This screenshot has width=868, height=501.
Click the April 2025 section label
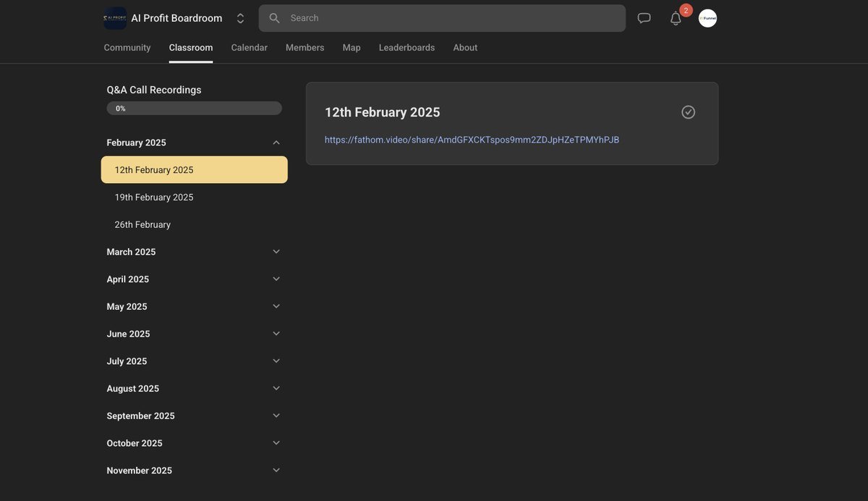[127, 279]
